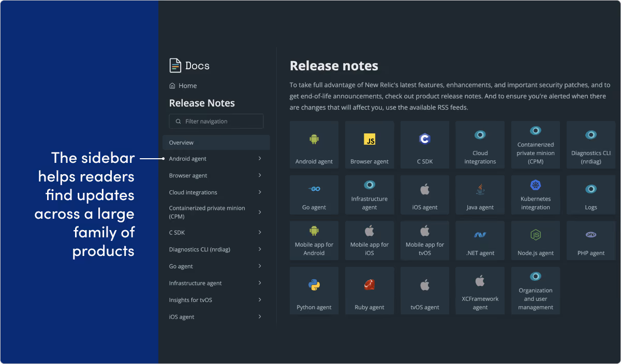
Task: Open the Java agent tile icon
Action: click(x=480, y=189)
